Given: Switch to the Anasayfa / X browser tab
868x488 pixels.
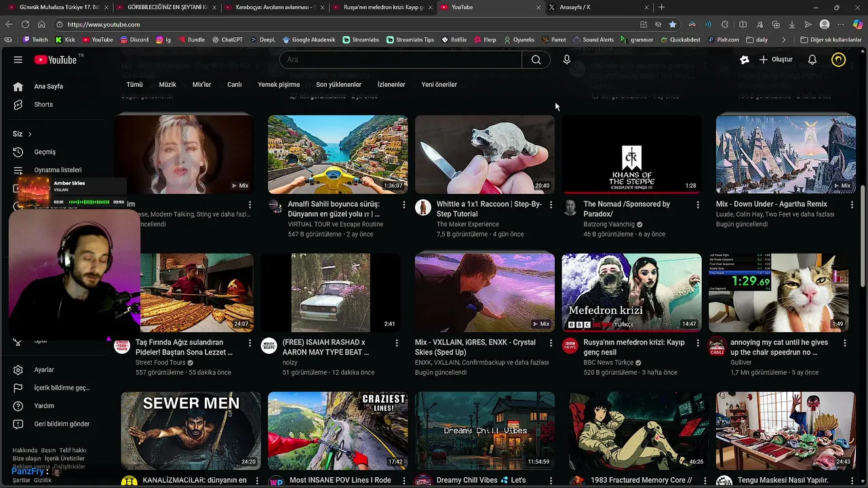Looking at the screenshot, I should click(597, 7).
